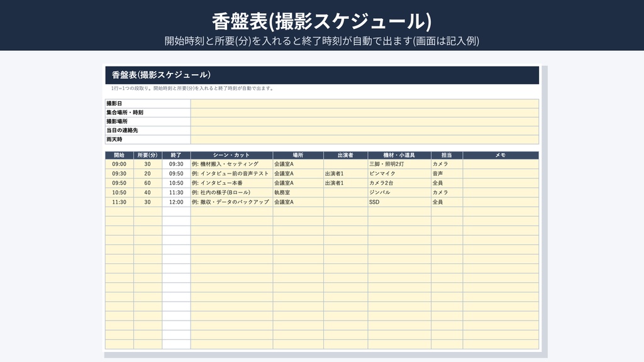This screenshot has height=362, width=644.
Task: Click the 所要(分) column header
Action: pyautogui.click(x=147, y=155)
